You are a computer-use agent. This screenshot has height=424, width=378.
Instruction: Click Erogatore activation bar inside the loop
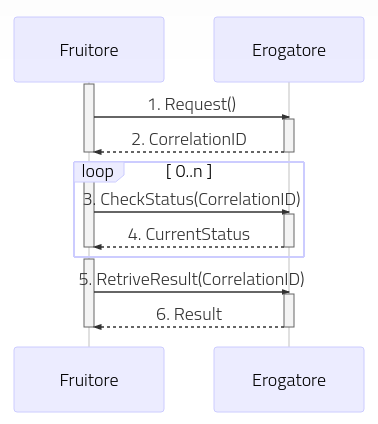click(x=289, y=230)
